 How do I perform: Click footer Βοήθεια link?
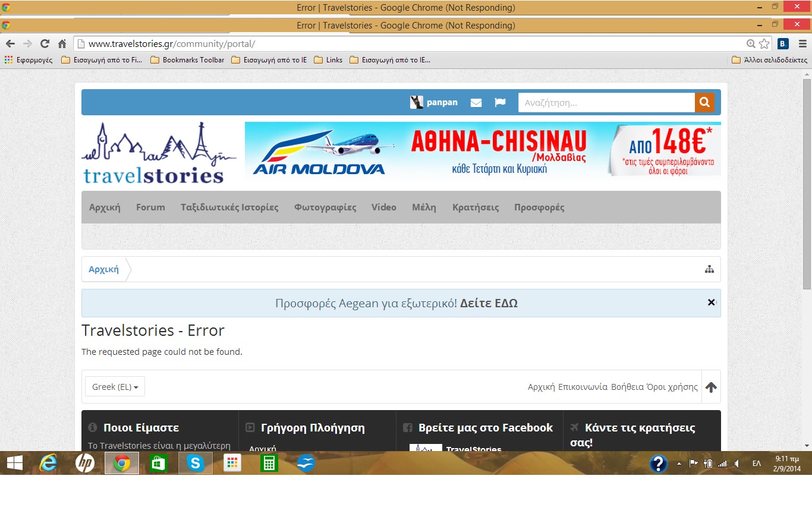pyautogui.click(x=627, y=387)
